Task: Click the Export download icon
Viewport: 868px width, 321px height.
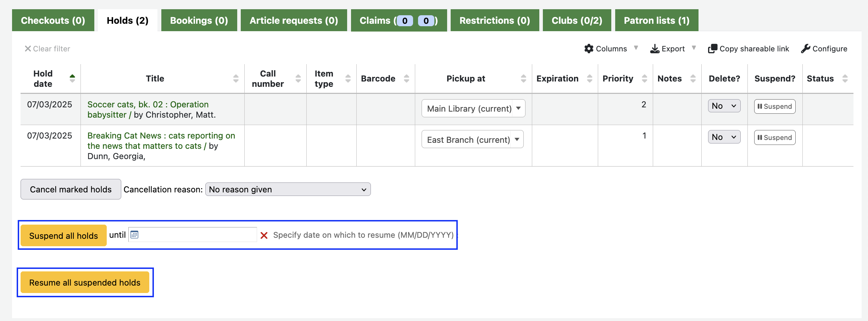Action: (655, 49)
